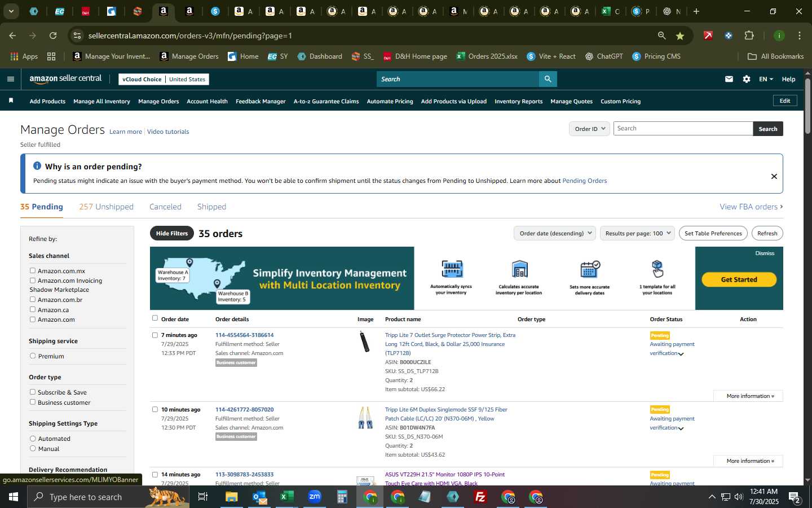Check the Subscribe & Save order type

[x=33, y=392]
